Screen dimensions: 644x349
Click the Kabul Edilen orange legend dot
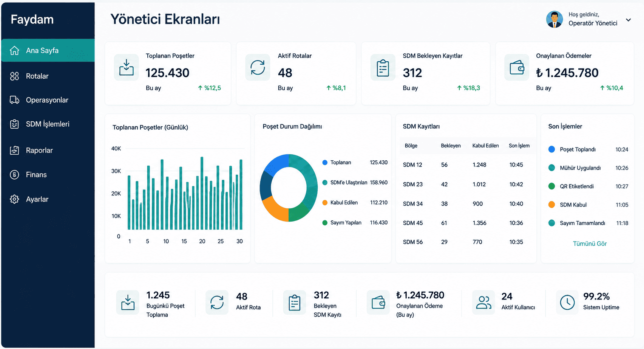click(325, 203)
